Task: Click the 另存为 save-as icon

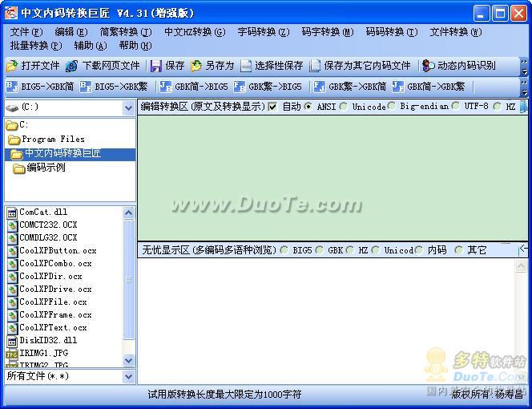Action: 196,66
